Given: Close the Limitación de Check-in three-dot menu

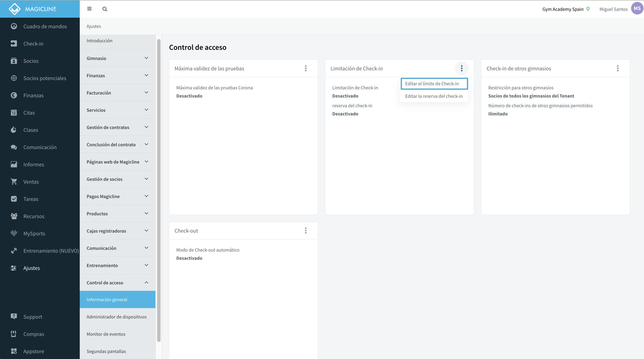Looking at the screenshot, I should tap(461, 68).
